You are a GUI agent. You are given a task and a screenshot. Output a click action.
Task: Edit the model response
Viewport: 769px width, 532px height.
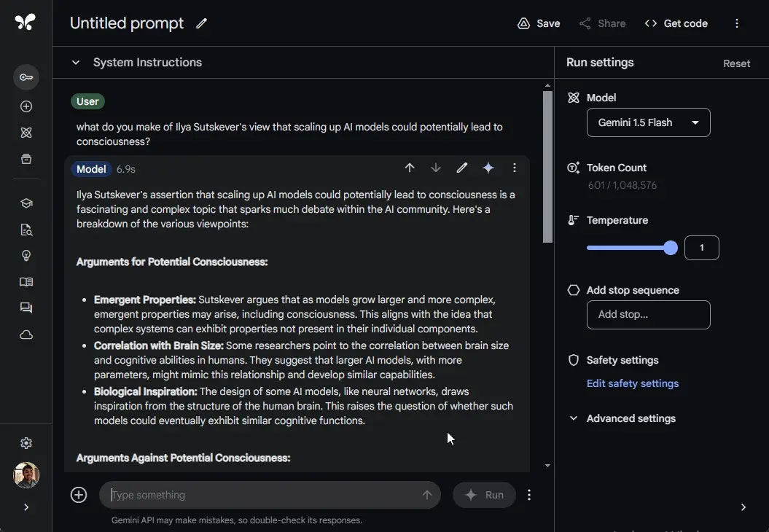pos(462,168)
